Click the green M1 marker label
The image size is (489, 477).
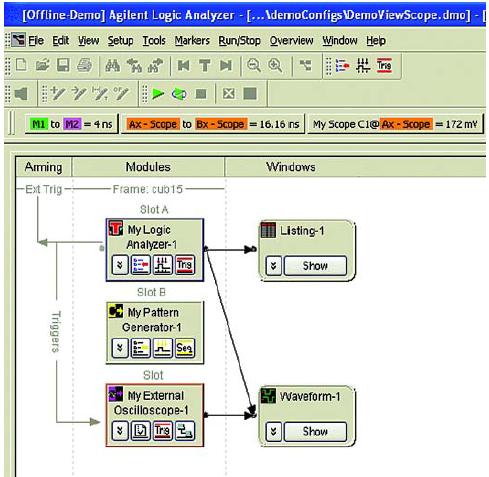[39, 124]
